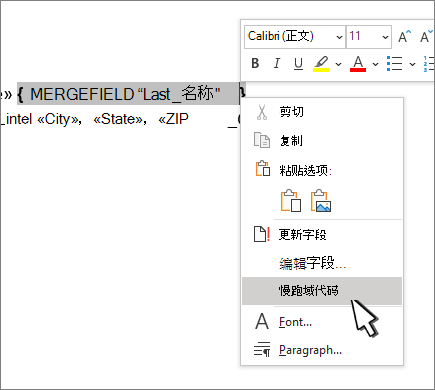This screenshot has height=390, width=435.
Task: Open font color dropdown arrow
Action: coord(375,64)
